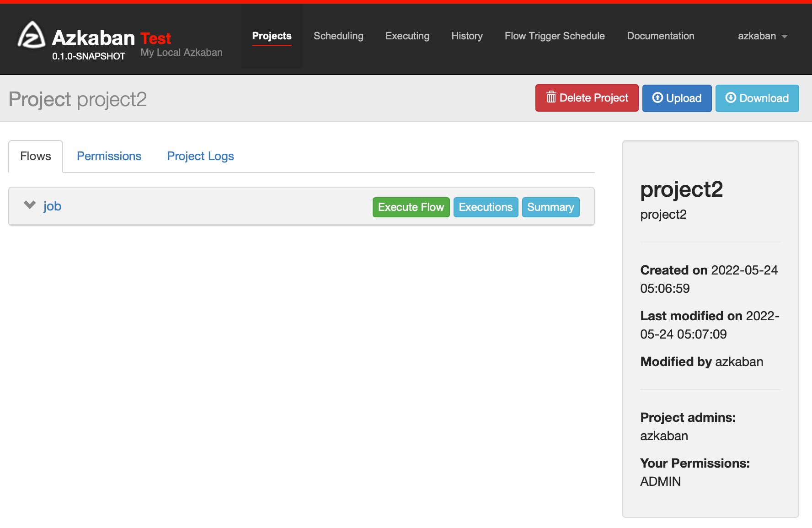812x528 pixels.
Task: Click the job flow link
Action: tap(53, 206)
